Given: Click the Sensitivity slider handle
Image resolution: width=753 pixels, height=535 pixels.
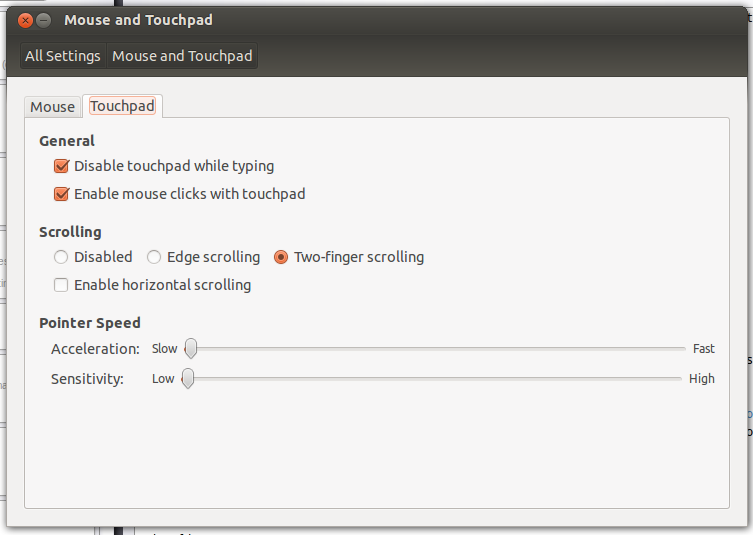Looking at the screenshot, I should [188, 378].
